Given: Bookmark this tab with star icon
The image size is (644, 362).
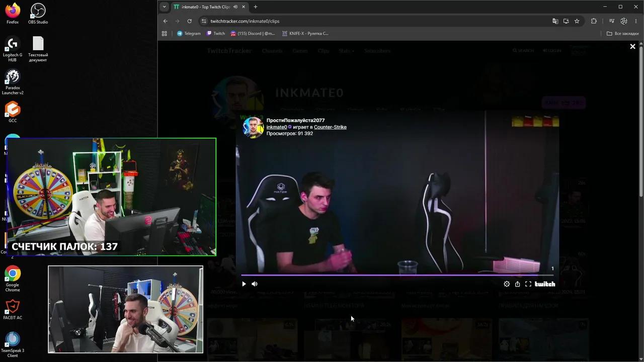Looking at the screenshot, I should coord(577,21).
